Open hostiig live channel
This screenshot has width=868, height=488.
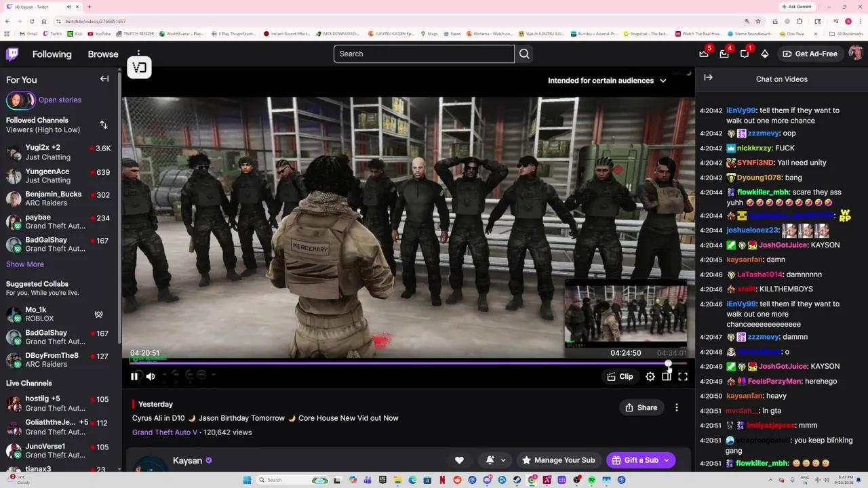point(58,403)
